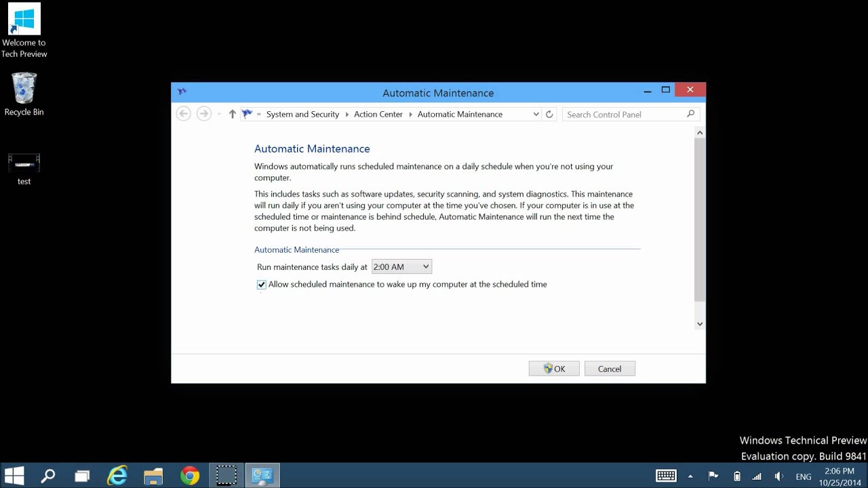This screenshot has height=488, width=868.
Task: Click the Cancel button
Action: [610, 369]
